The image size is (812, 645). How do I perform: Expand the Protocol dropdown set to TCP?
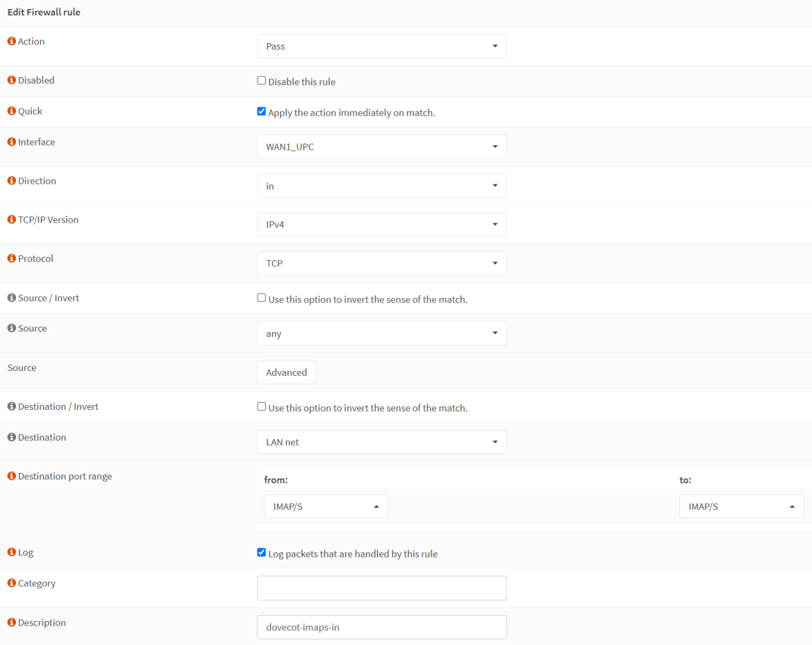[x=382, y=264]
